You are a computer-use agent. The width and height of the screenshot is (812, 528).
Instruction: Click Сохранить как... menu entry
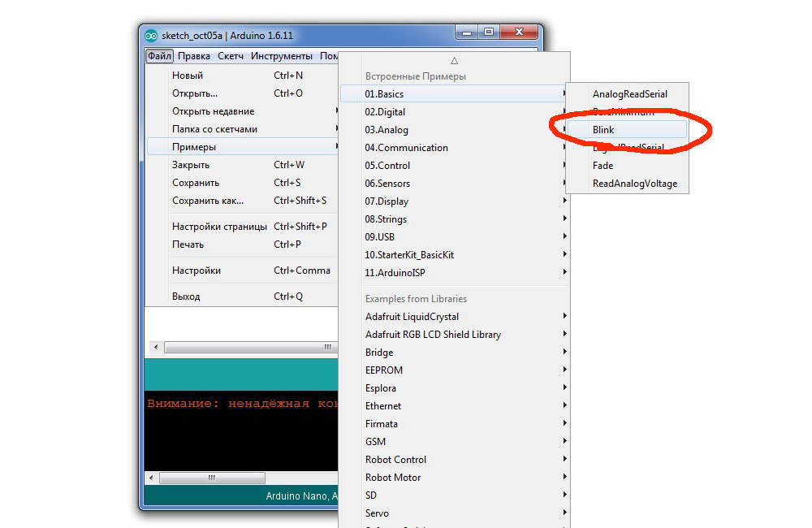[208, 201]
